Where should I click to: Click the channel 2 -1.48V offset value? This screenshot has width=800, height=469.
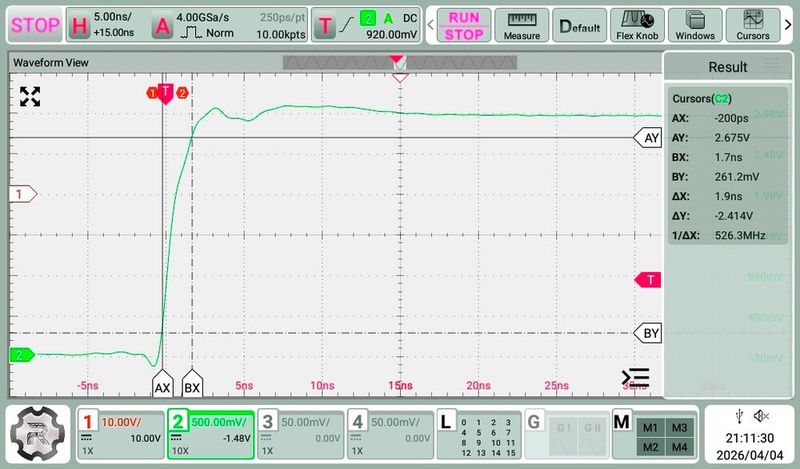237,438
